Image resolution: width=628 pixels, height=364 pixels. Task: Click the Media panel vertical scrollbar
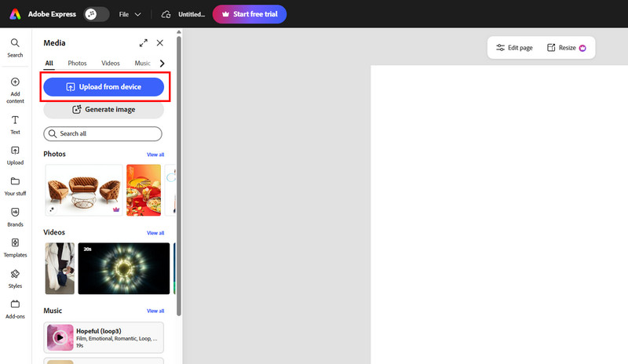(x=179, y=176)
